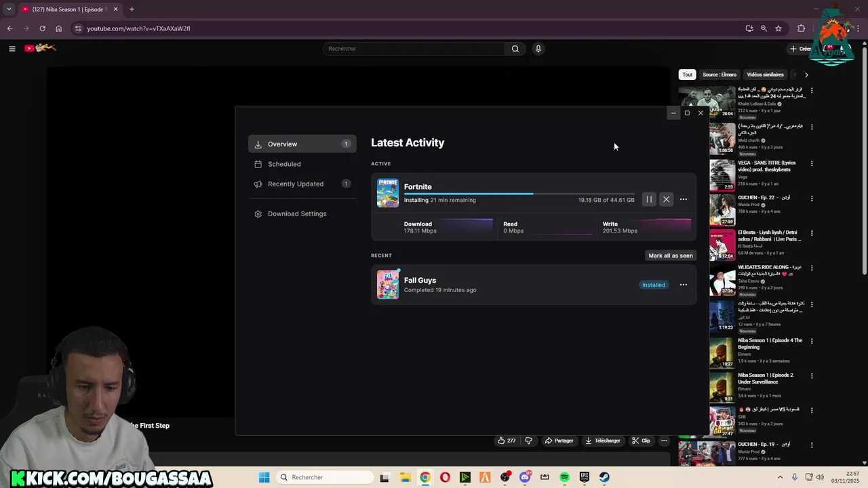The width and height of the screenshot is (868, 488).
Task: Open OUCHEN - Ep. 22 video thumbnail
Action: pos(722,209)
